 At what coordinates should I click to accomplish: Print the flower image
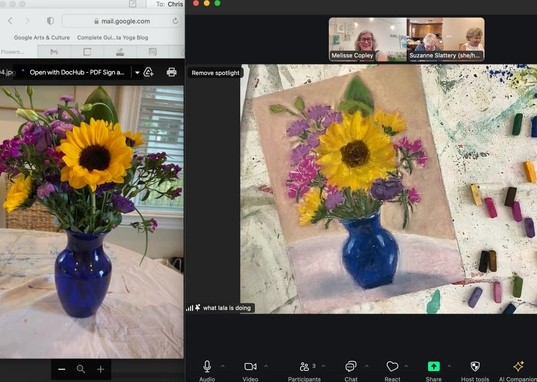(171, 72)
